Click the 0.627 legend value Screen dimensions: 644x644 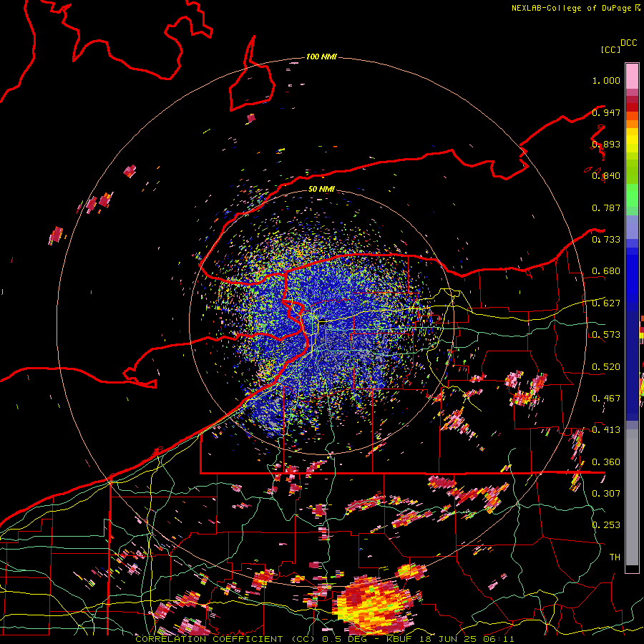pyautogui.click(x=606, y=303)
